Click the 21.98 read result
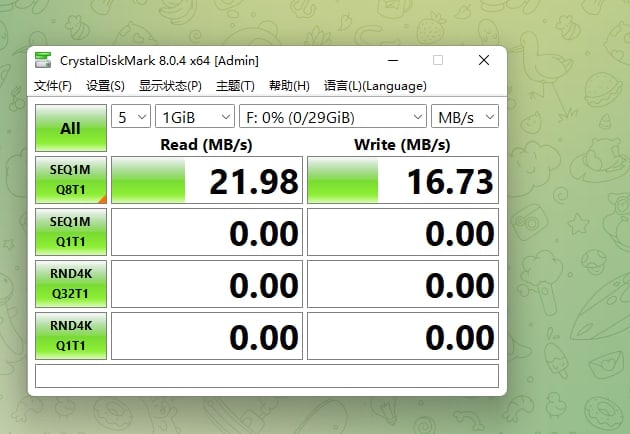 (x=207, y=180)
